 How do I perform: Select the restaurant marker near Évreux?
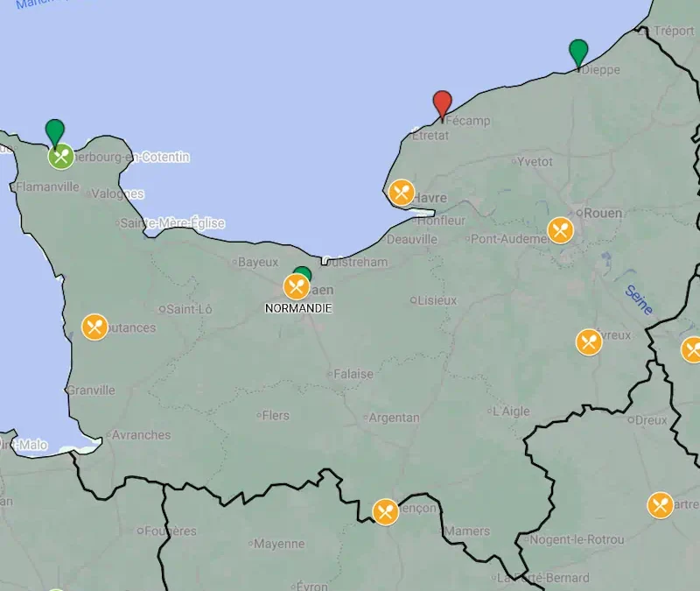[x=590, y=341]
